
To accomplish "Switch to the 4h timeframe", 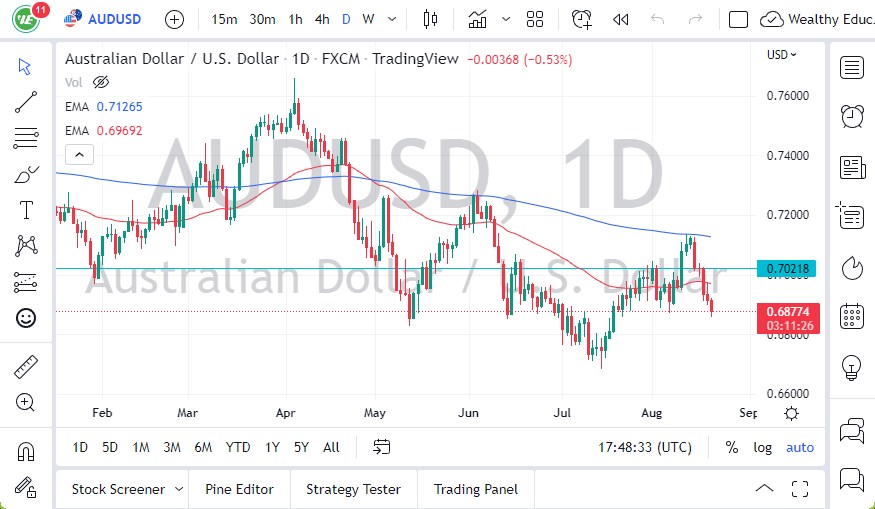I will pyautogui.click(x=321, y=19).
